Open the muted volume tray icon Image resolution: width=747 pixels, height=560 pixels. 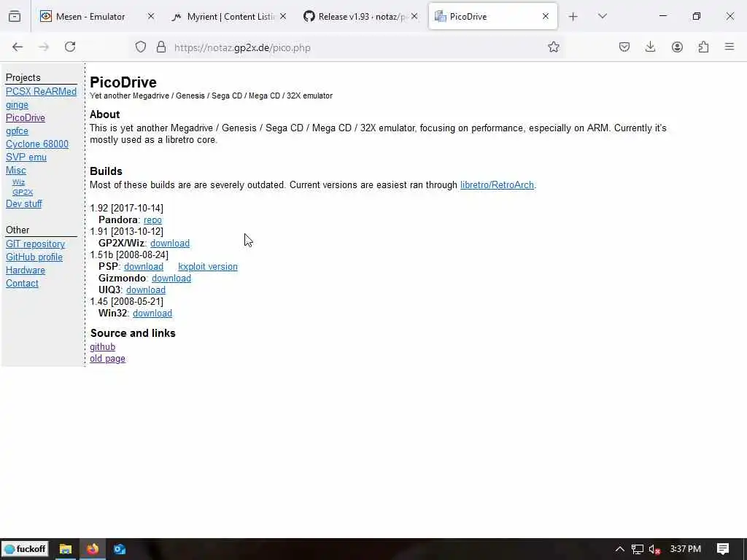tap(654, 549)
